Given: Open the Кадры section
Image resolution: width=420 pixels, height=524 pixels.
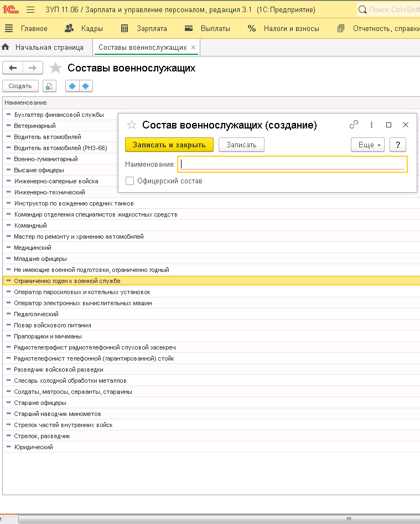Looking at the screenshot, I should click(x=84, y=29).
